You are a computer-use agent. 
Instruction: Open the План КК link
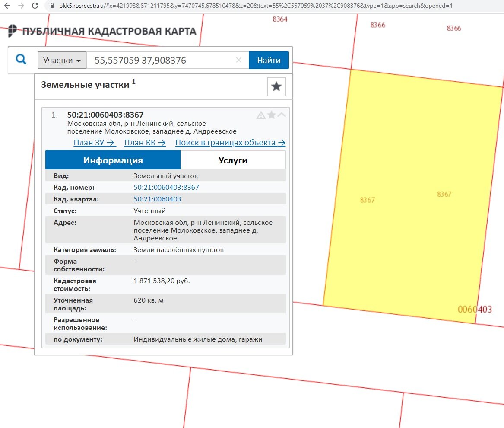coord(145,143)
